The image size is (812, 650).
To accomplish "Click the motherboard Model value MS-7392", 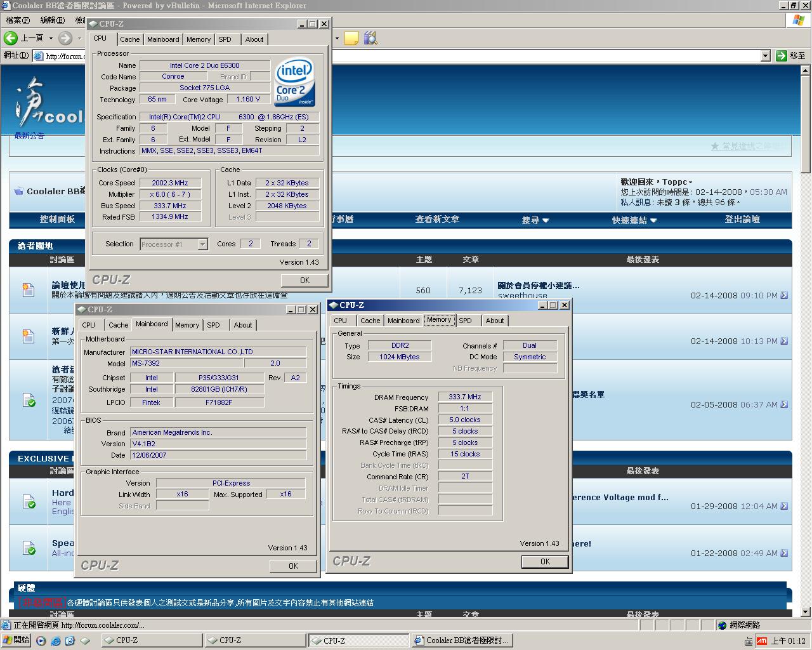I will point(187,364).
